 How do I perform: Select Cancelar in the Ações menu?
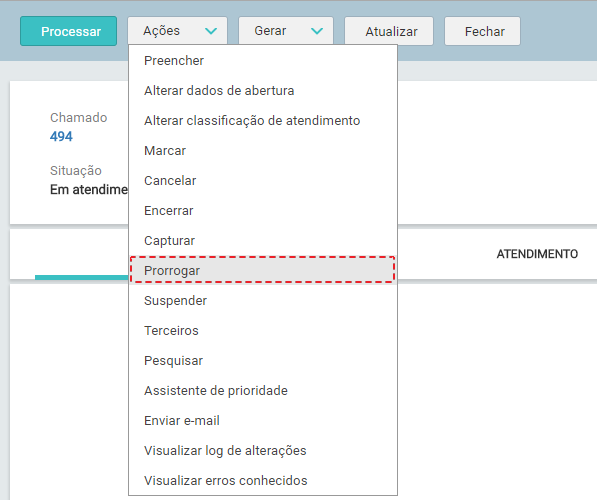click(x=263, y=181)
